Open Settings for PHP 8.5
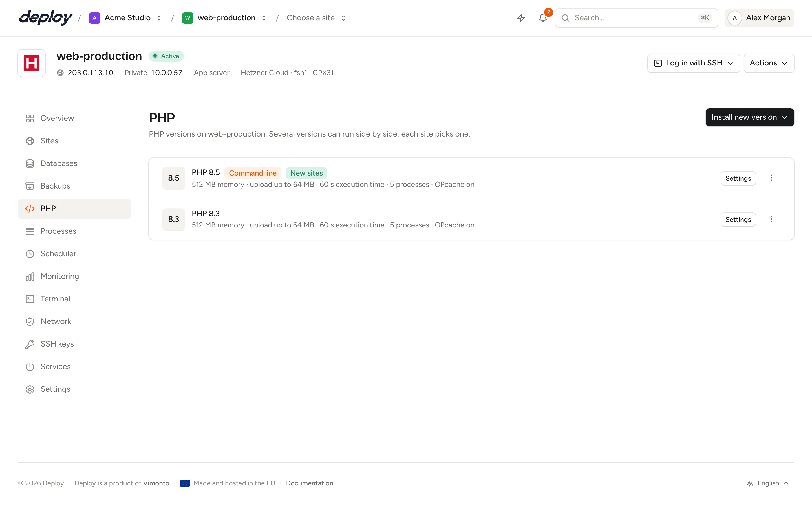This screenshot has width=812, height=508. point(738,178)
